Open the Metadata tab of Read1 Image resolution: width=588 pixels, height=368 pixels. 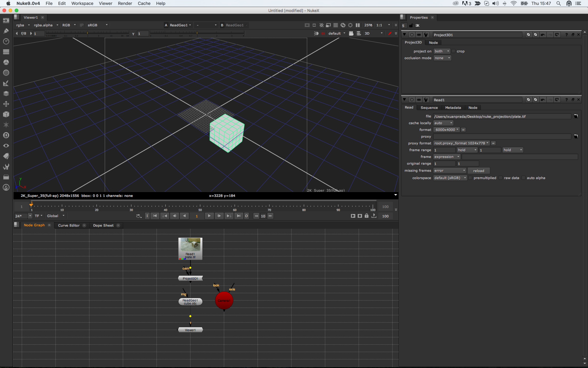click(453, 108)
